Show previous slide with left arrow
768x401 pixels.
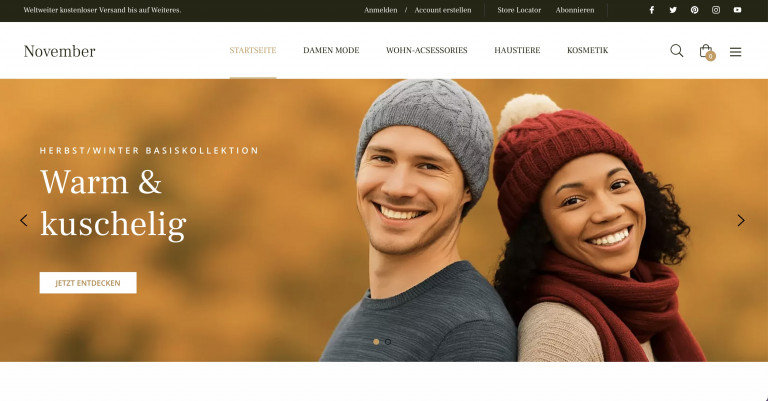tap(24, 220)
